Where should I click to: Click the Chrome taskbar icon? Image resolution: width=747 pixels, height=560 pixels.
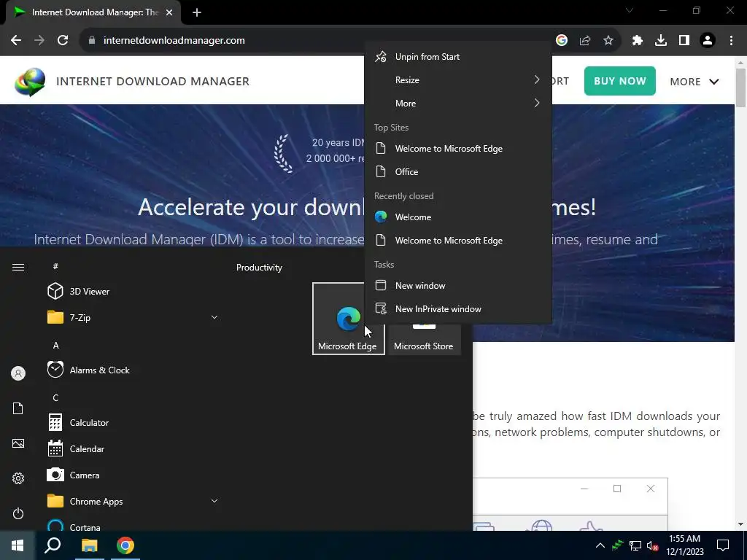[125, 545]
